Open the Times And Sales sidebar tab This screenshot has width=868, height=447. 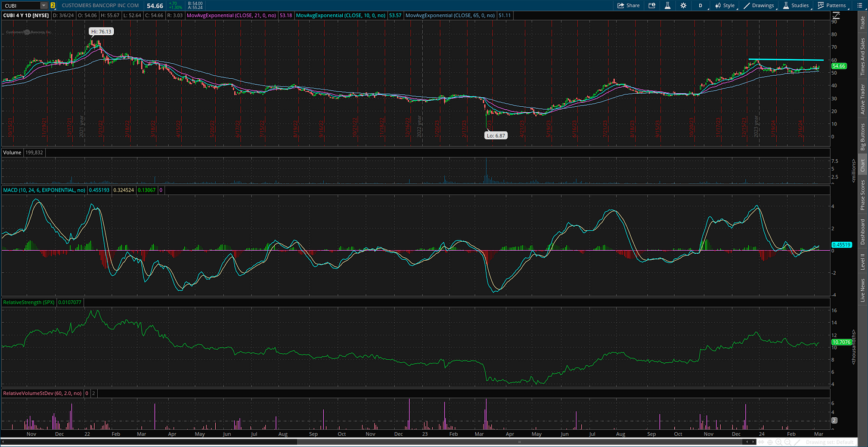(x=862, y=56)
